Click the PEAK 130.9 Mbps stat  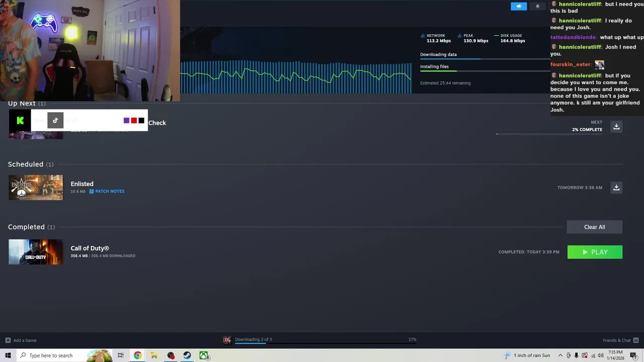pyautogui.click(x=473, y=38)
